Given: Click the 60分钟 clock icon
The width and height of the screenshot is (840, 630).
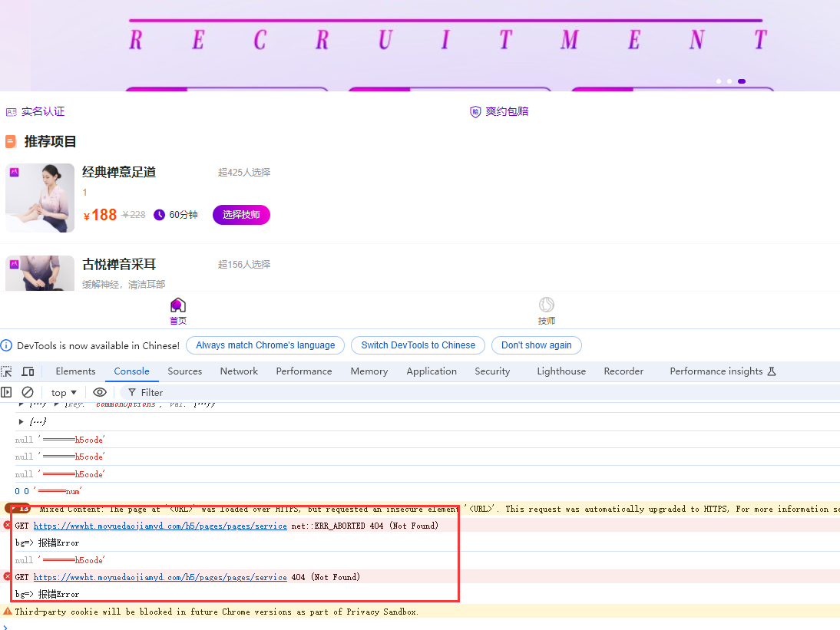Looking at the screenshot, I should coord(159,215).
